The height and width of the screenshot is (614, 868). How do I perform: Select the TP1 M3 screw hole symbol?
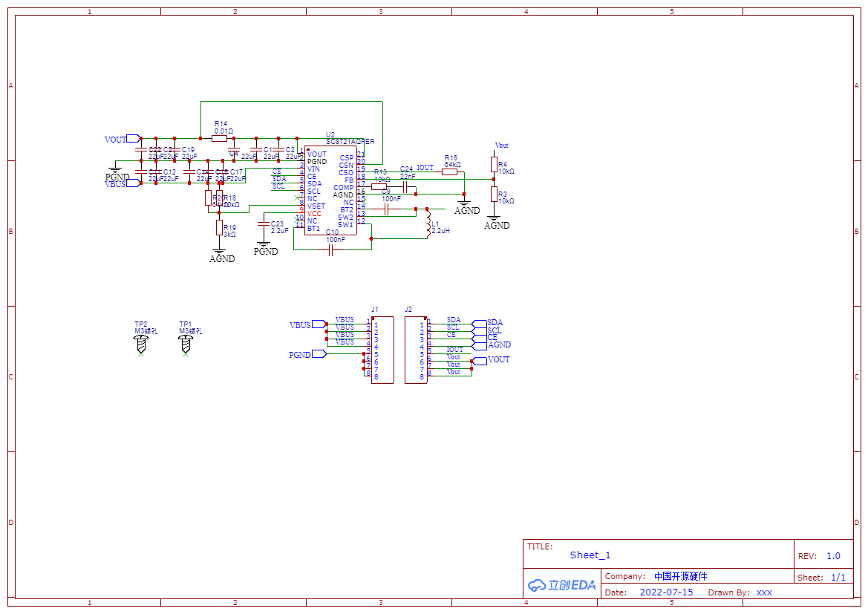[186, 344]
